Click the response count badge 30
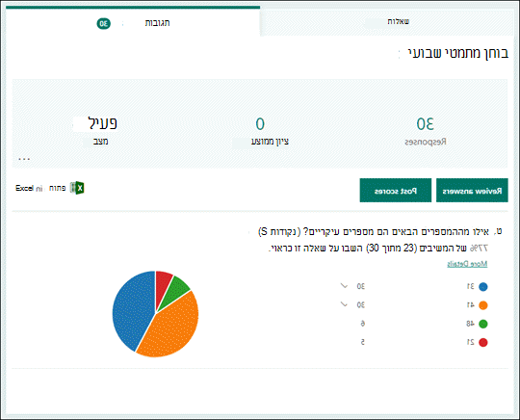520x420 pixels. click(x=103, y=23)
